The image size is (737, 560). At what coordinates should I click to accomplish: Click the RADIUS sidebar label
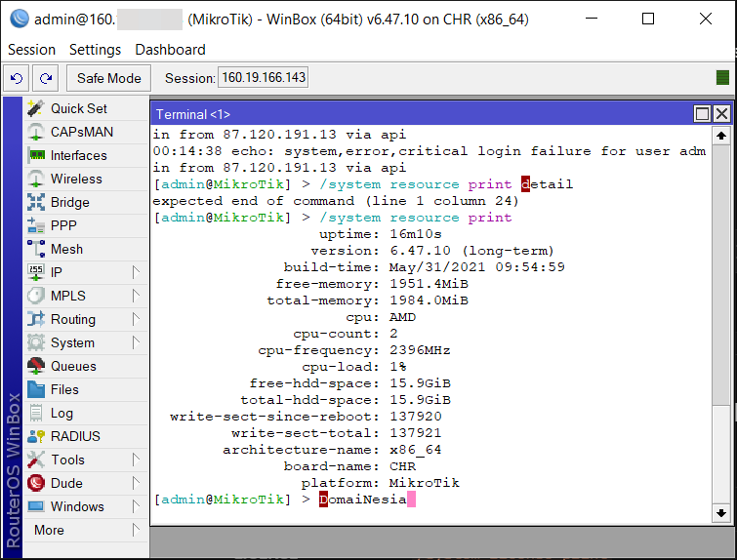pos(75,436)
